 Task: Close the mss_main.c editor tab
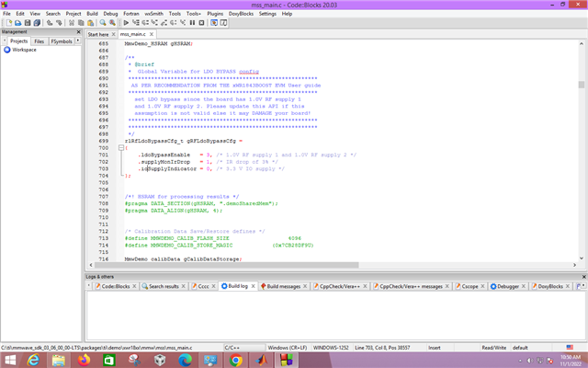click(152, 34)
